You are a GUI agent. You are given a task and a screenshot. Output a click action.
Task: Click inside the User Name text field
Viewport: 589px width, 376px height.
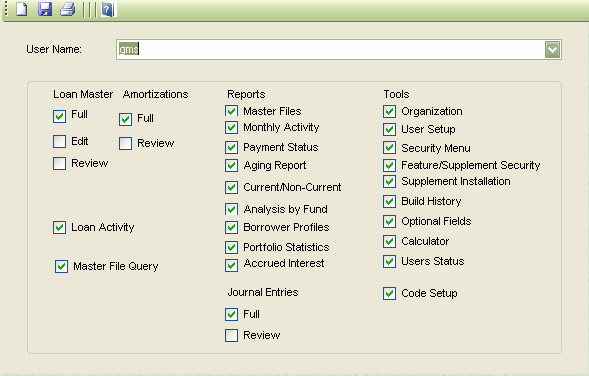[x=331, y=50]
